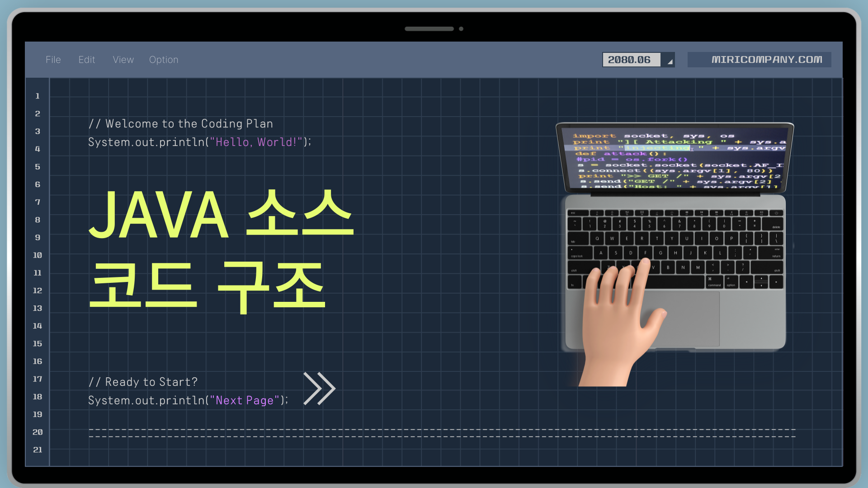Image resolution: width=868 pixels, height=488 pixels.
Task: Click the 2080.06 date field
Action: (x=630, y=60)
